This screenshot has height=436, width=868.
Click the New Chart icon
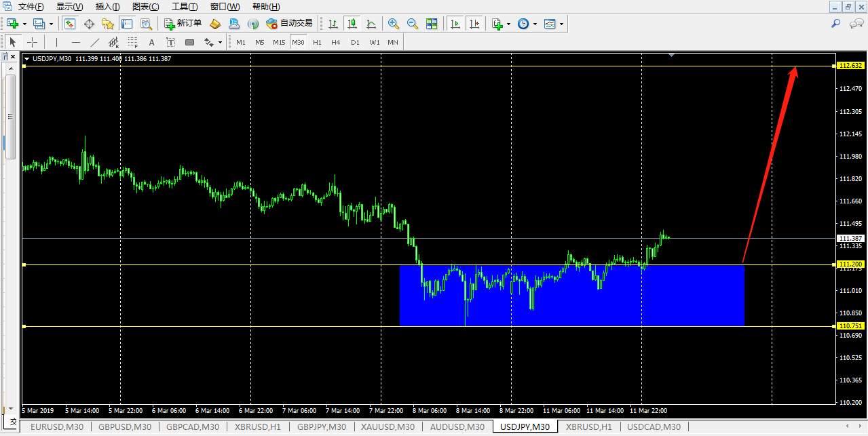(x=12, y=24)
